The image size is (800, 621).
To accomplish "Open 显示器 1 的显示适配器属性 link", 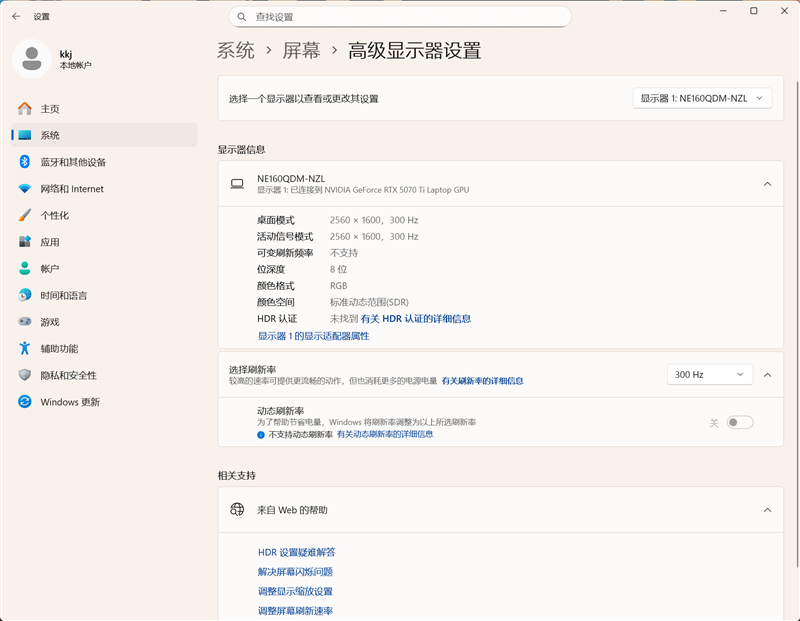I will pos(313,337).
